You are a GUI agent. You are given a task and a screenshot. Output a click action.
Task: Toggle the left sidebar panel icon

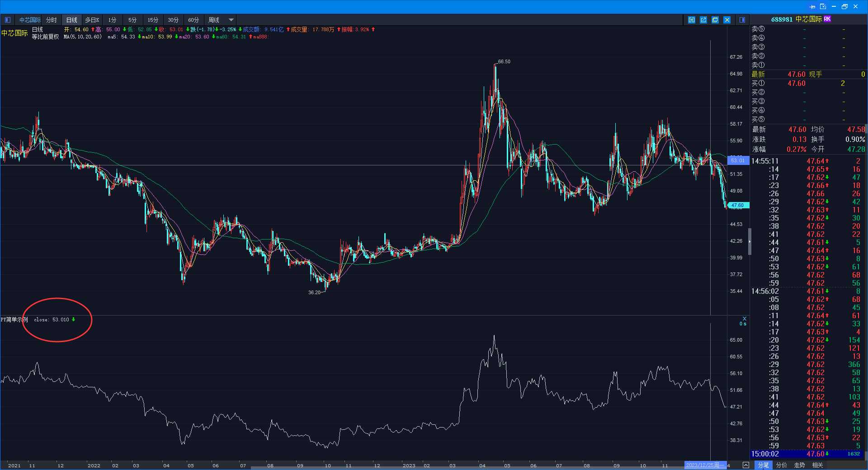[8, 20]
